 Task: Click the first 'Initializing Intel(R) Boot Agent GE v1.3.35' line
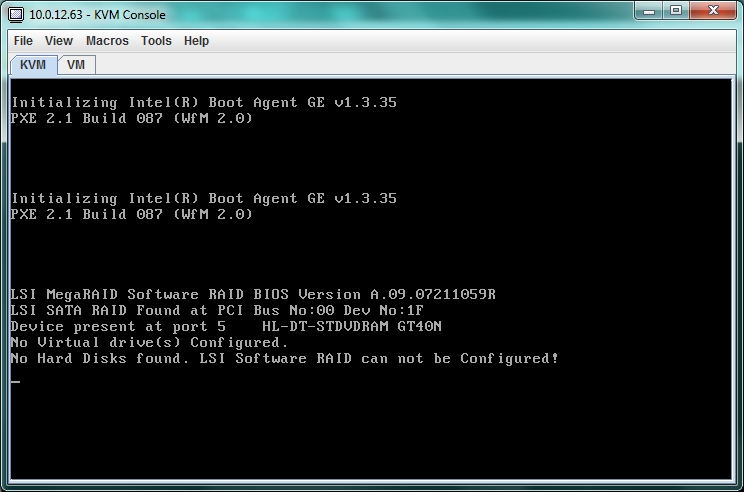[204, 102]
